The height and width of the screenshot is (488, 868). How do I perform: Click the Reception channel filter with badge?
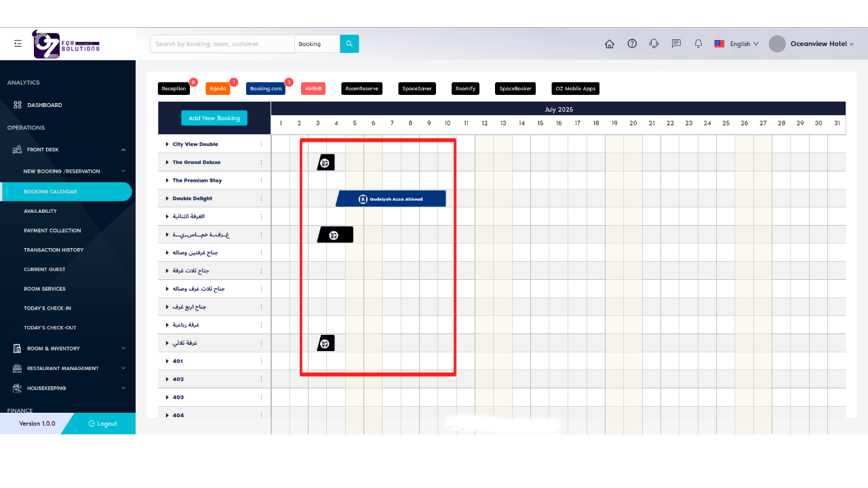pyautogui.click(x=174, y=88)
